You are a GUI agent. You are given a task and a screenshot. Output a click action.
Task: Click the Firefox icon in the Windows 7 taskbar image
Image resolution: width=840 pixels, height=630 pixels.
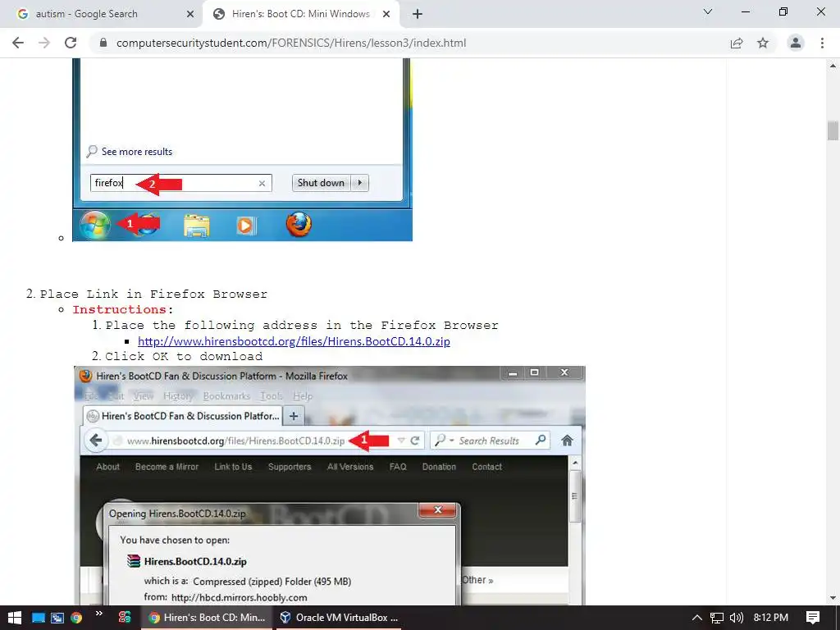(299, 225)
